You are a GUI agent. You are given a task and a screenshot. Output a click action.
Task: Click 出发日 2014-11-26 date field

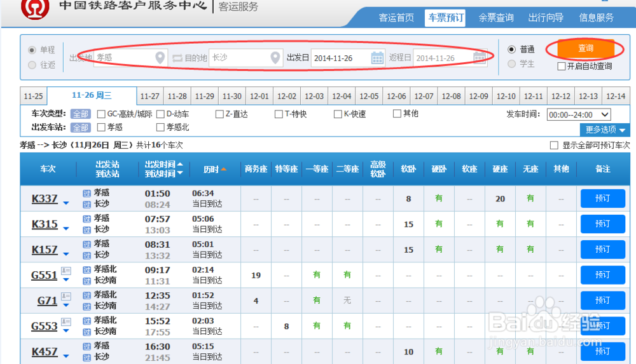[348, 58]
